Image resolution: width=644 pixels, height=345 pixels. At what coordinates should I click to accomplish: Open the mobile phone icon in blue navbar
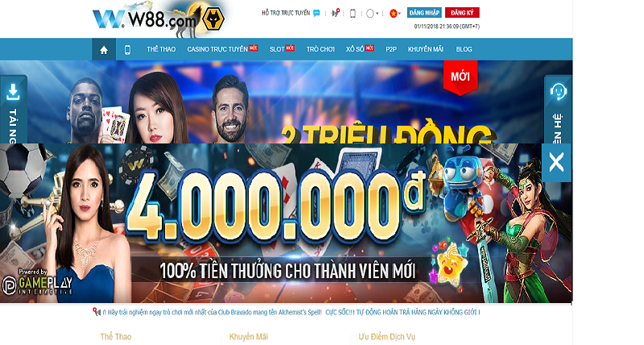click(127, 50)
